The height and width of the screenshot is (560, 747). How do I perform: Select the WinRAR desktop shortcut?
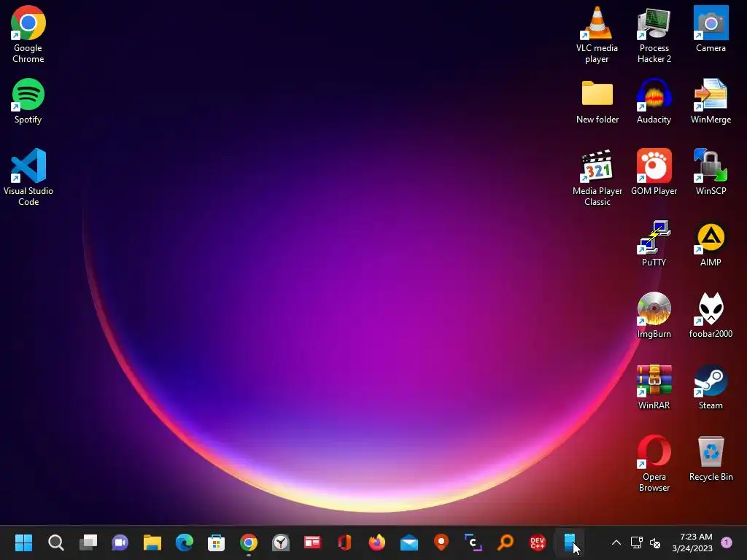(654, 386)
